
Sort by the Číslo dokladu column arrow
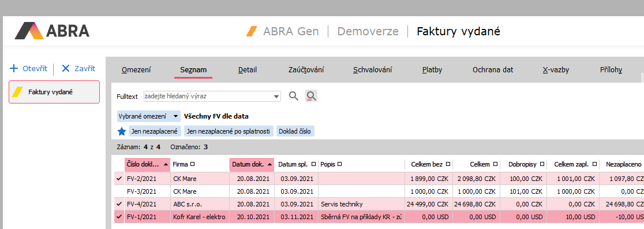coord(166,164)
